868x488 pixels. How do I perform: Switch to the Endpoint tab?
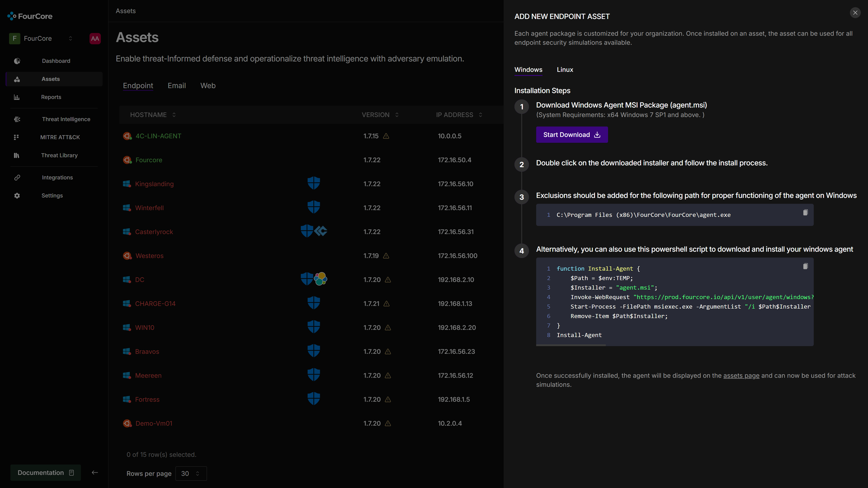click(138, 86)
